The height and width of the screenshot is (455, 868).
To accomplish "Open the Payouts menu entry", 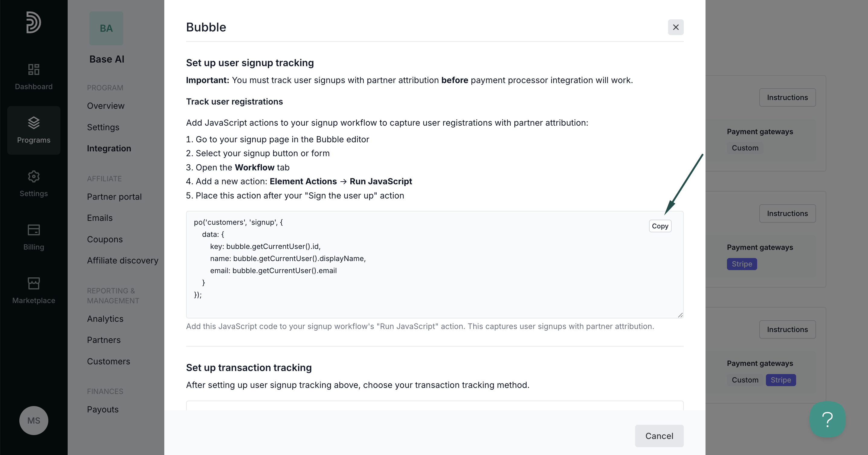I will click(x=103, y=409).
